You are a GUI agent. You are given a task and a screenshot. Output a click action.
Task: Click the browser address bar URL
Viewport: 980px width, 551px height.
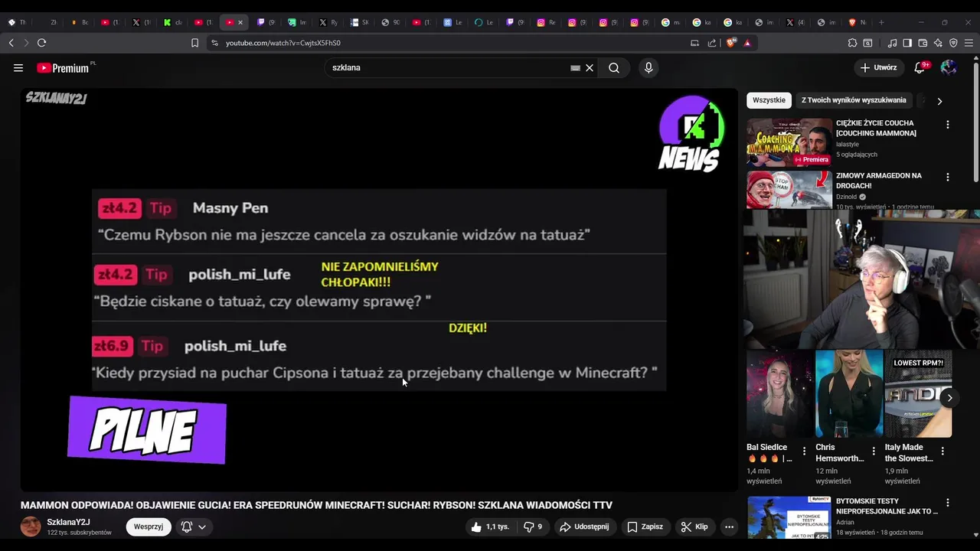283,43
